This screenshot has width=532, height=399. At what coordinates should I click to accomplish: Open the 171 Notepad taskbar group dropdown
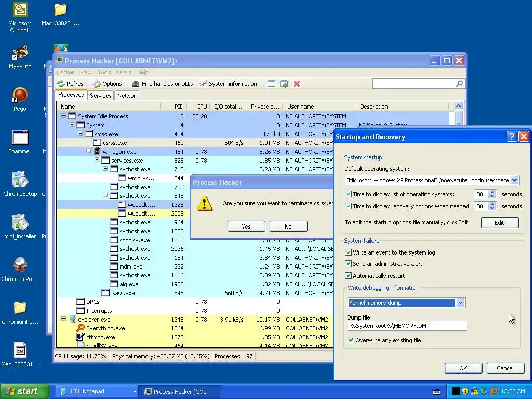tap(135, 392)
